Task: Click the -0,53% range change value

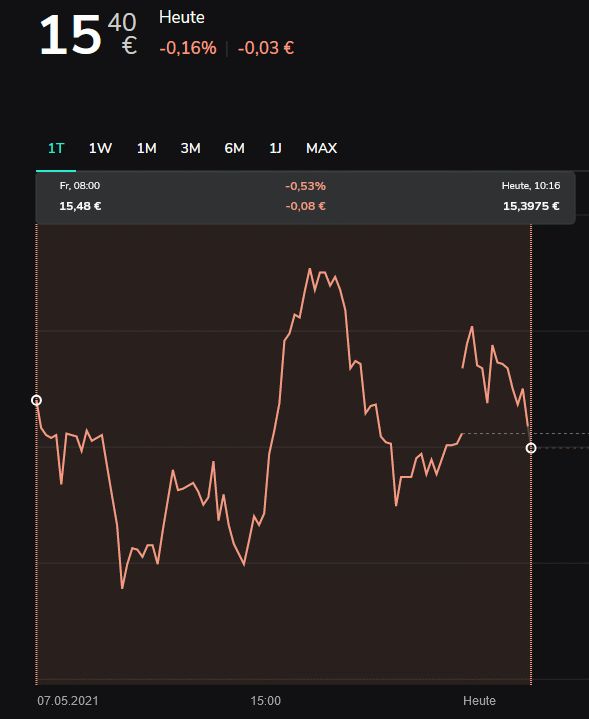Action: point(306,186)
